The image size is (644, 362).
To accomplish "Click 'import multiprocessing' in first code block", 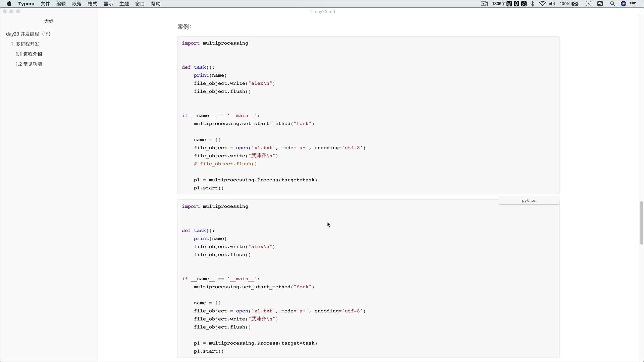I will (215, 43).
